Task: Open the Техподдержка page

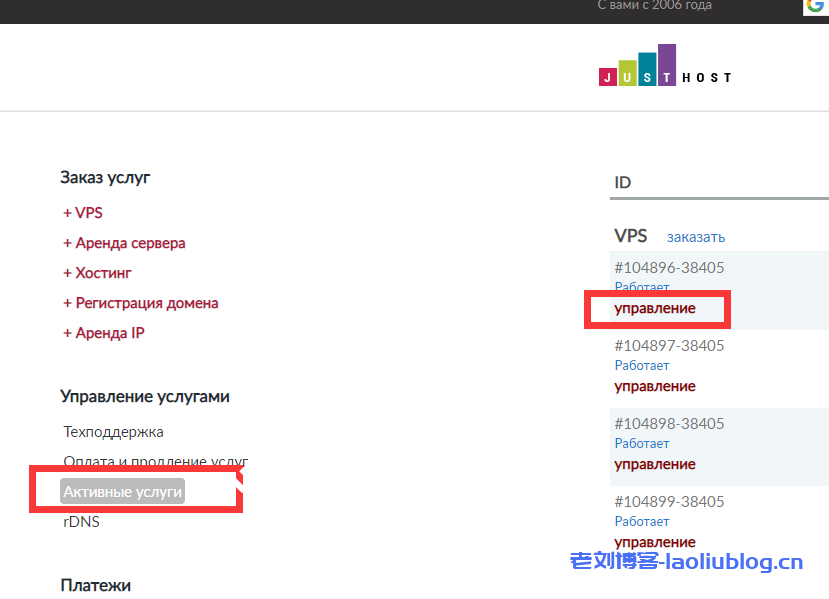Action: point(113,431)
